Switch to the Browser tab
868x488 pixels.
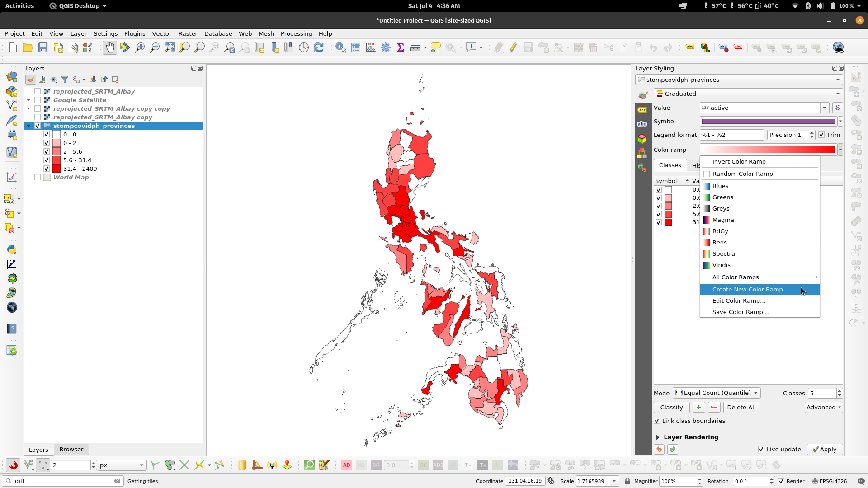tap(71, 450)
